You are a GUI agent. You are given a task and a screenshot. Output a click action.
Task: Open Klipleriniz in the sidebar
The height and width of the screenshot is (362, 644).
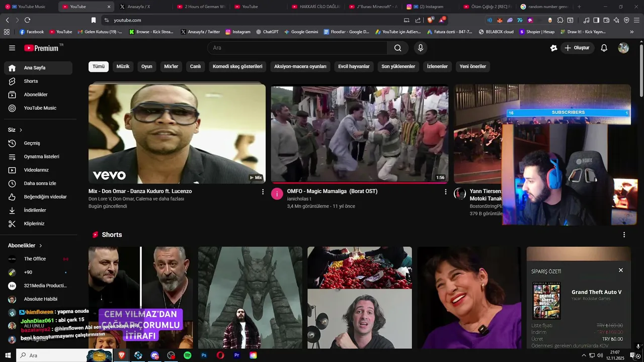pos(38,224)
